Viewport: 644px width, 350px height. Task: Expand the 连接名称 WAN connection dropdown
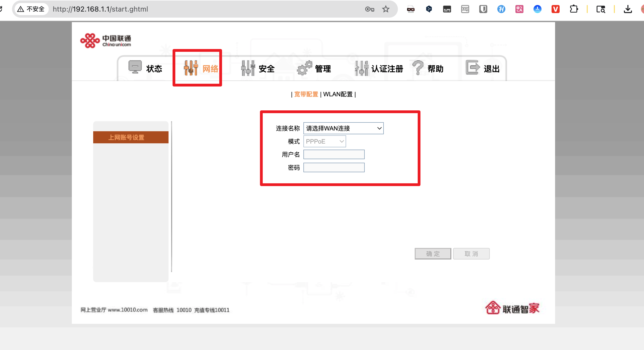(x=343, y=128)
